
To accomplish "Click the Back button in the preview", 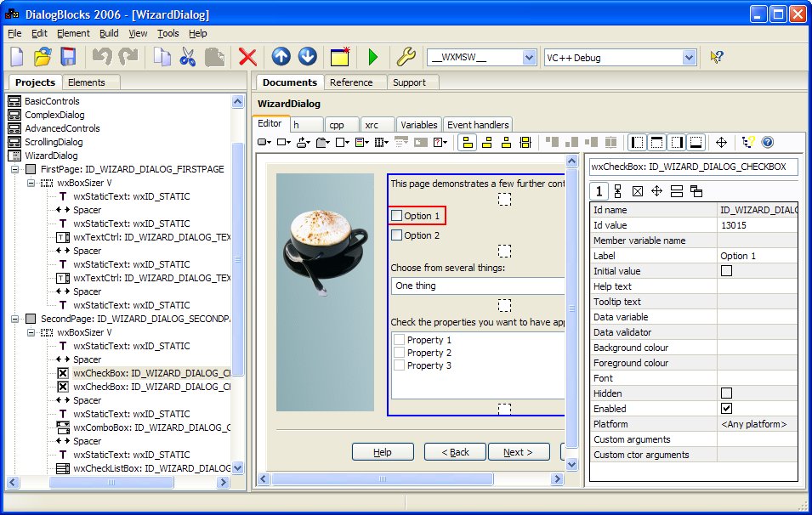I will click(x=455, y=451).
